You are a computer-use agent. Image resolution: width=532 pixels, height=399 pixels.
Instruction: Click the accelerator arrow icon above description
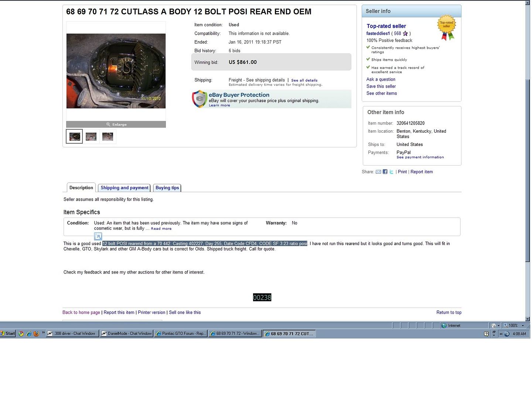pyautogui.click(x=98, y=236)
